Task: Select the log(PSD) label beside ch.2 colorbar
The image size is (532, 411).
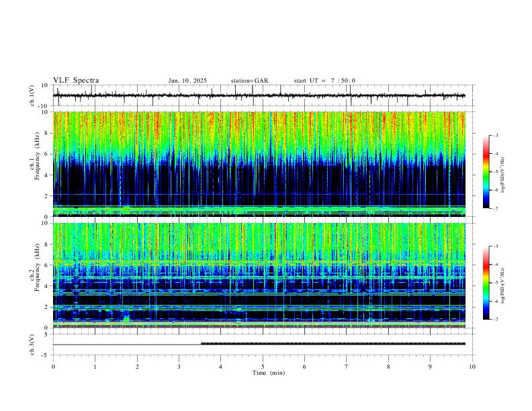Action: click(x=503, y=285)
